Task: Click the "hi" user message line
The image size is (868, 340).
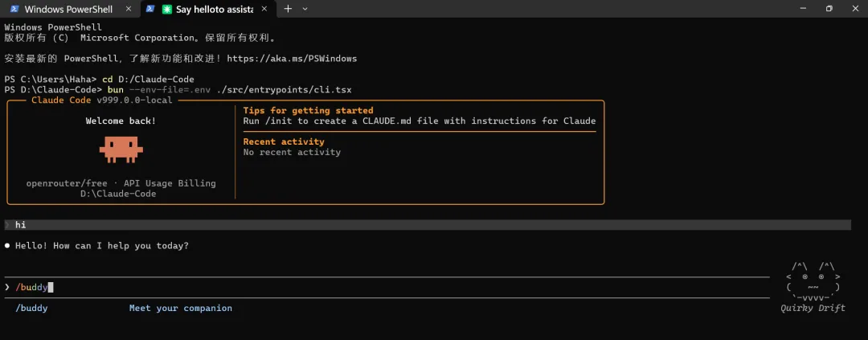Action: (21, 225)
